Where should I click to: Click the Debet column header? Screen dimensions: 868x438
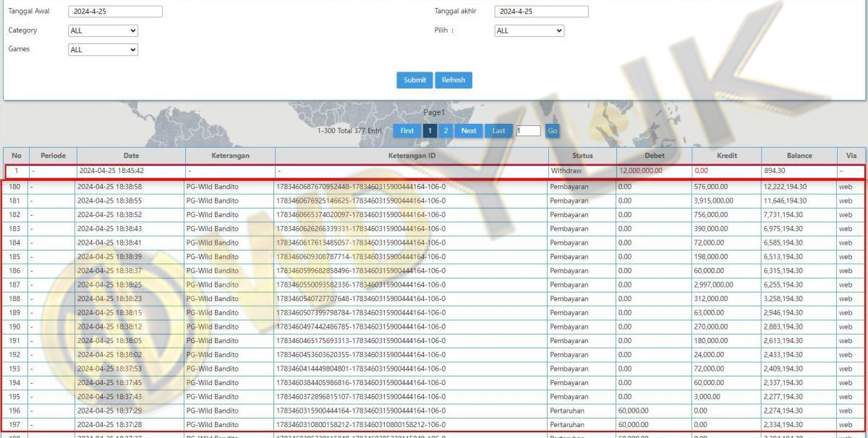(654, 156)
